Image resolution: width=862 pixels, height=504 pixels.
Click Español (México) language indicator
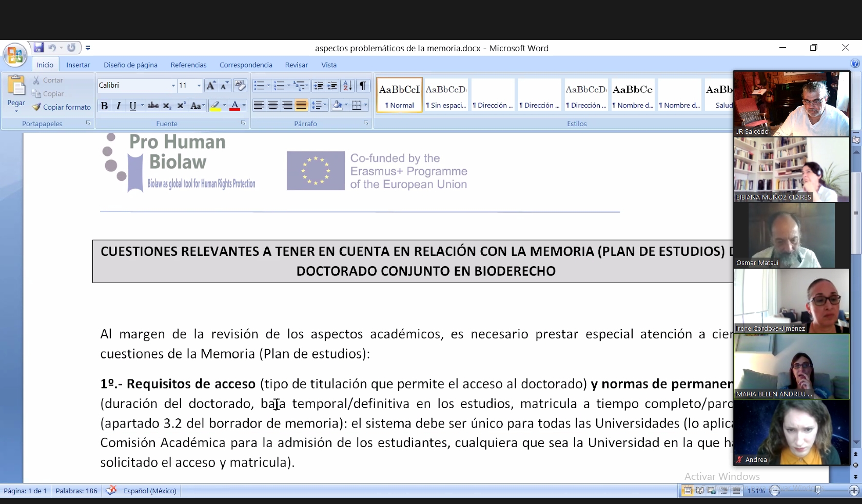[x=150, y=491]
